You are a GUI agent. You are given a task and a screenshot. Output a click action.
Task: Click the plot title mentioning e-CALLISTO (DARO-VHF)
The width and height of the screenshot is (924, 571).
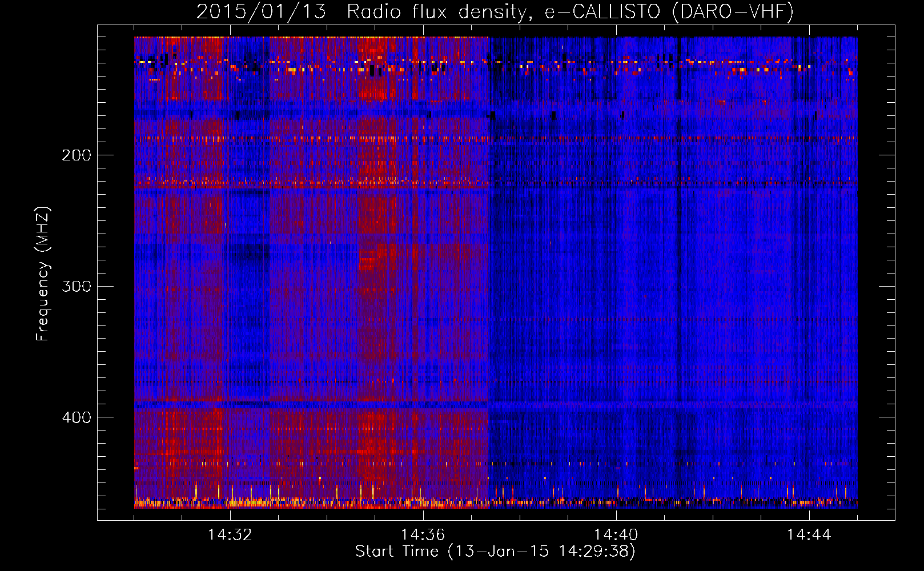[x=495, y=11]
